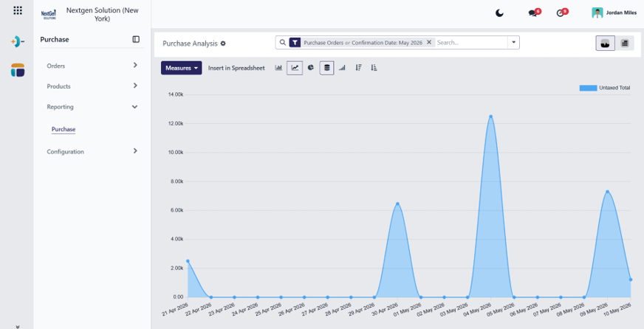Open the Measures dropdown
Screen dimensions: 644x329
click(x=181, y=68)
